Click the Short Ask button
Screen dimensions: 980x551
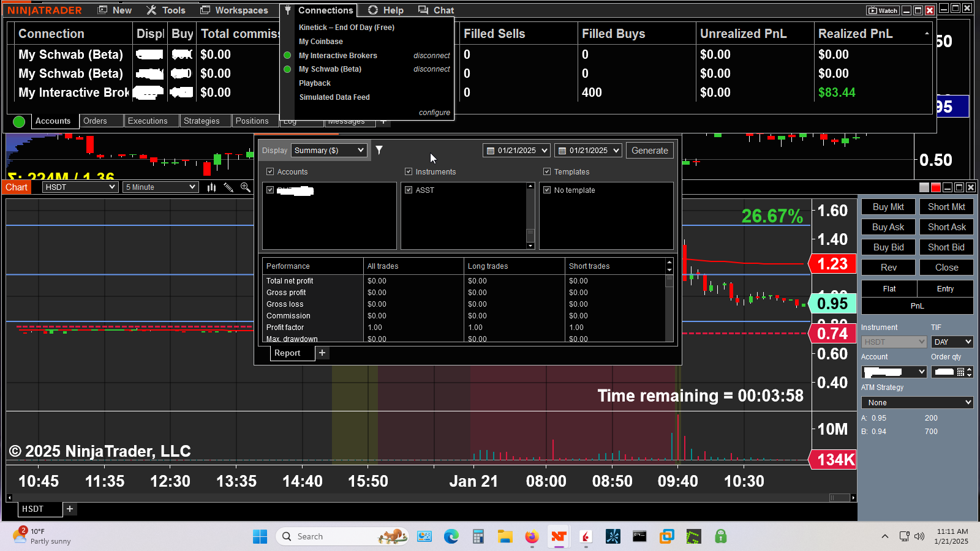point(946,227)
